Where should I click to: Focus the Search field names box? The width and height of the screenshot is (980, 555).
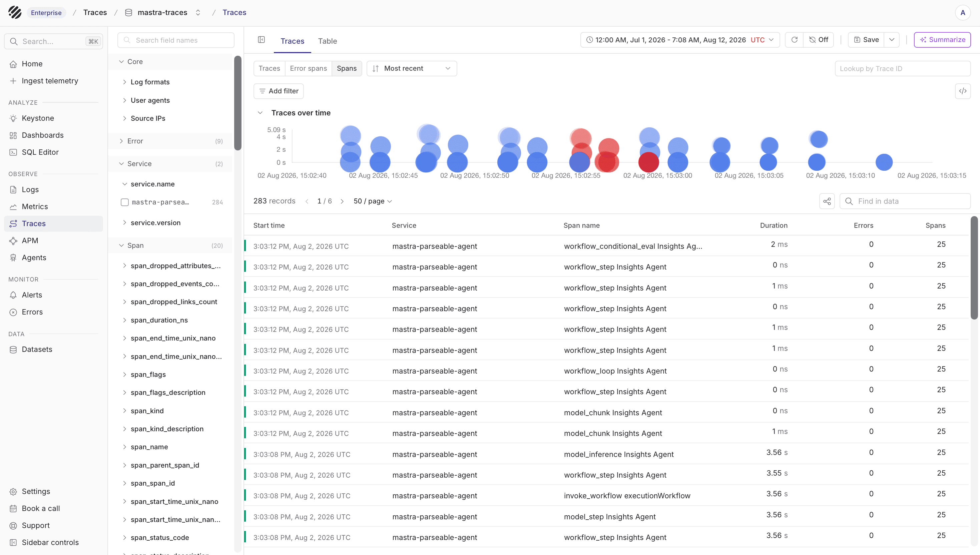[x=176, y=40]
